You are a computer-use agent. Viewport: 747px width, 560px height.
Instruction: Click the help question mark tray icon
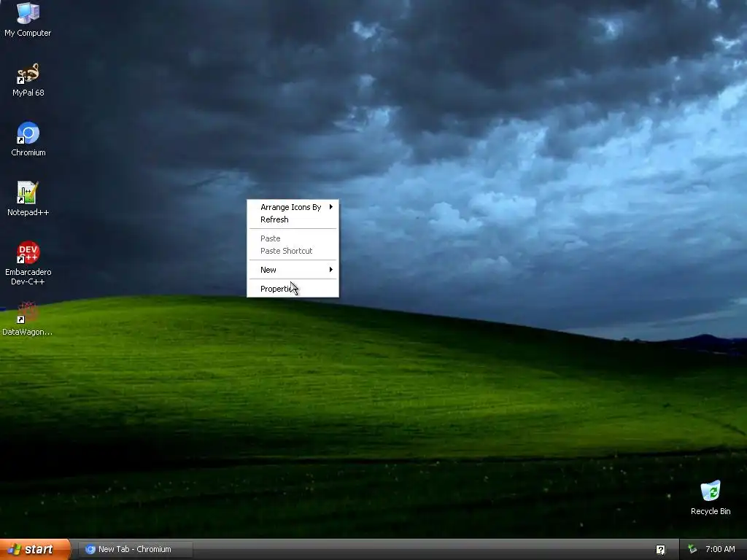[660, 550]
